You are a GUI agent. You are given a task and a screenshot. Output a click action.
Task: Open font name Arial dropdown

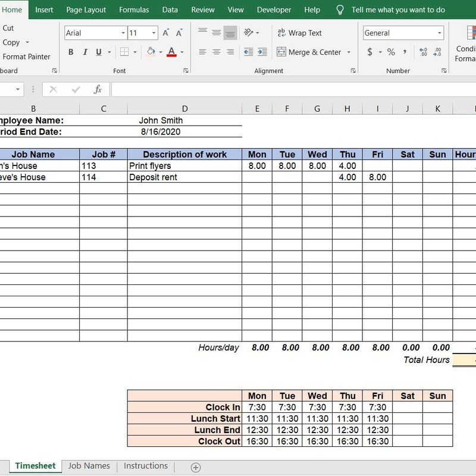pos(123,33)
